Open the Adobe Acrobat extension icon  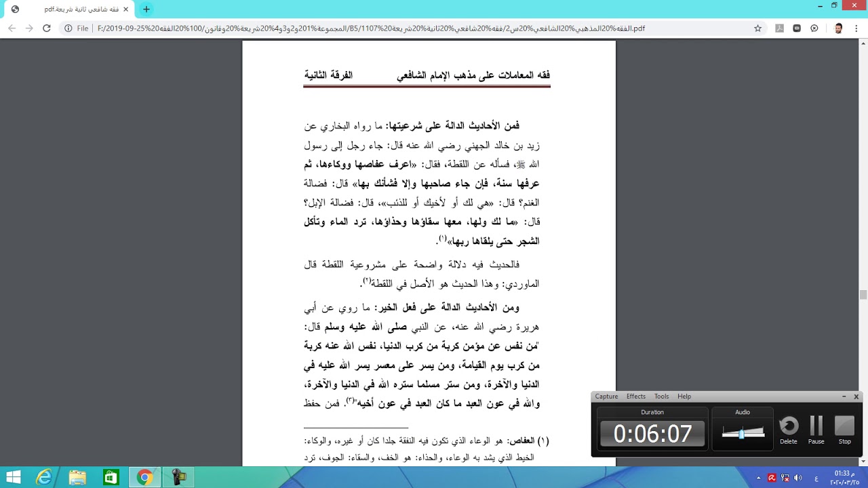pos(779,28)
